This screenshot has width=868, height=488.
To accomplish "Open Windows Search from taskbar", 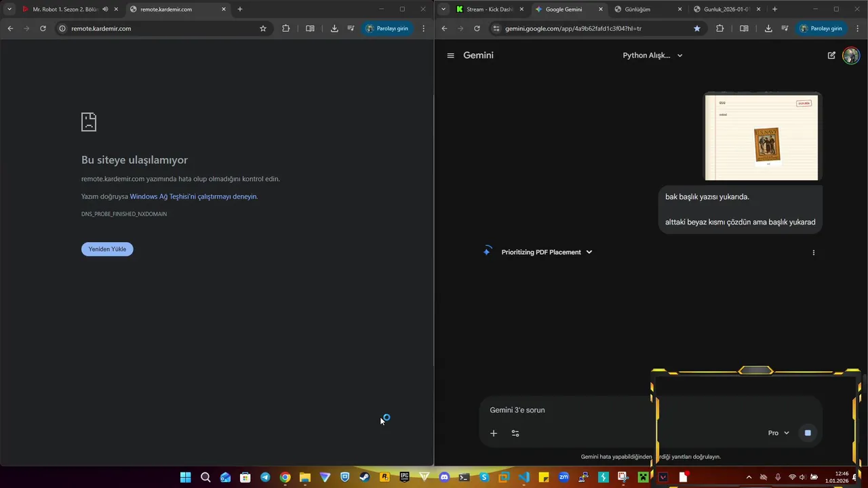I will [x=205, y=477].
